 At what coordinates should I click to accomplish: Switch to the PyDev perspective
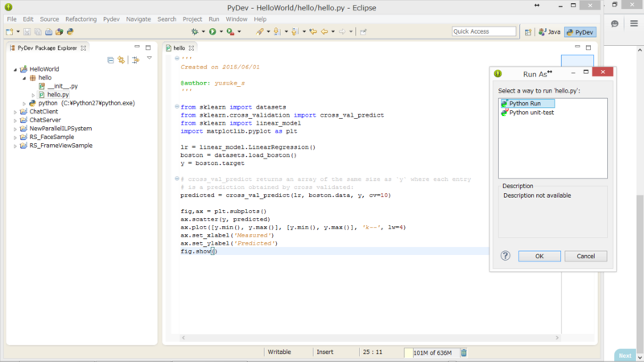[580, 32]
